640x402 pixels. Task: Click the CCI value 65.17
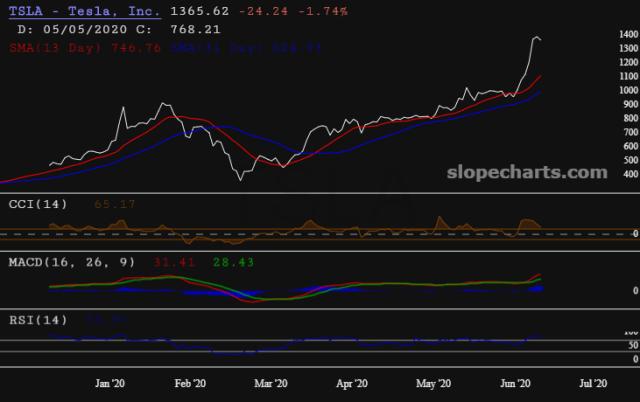[x=114, y=204]
